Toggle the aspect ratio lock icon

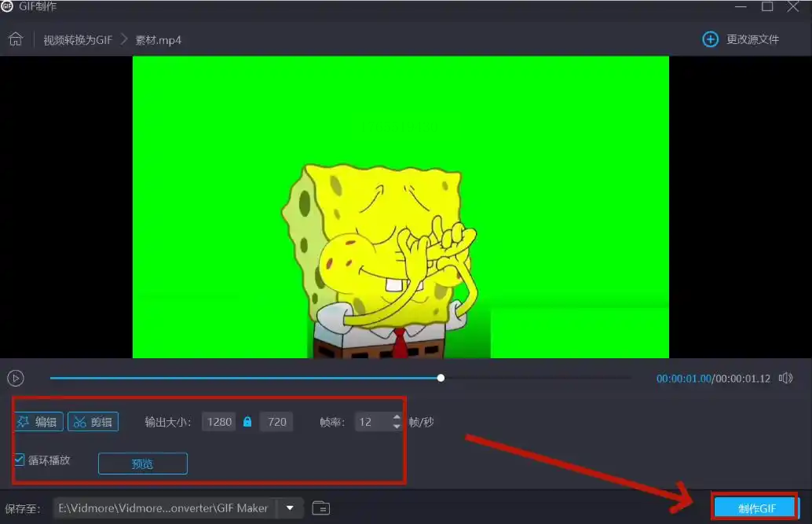(247, 422)
